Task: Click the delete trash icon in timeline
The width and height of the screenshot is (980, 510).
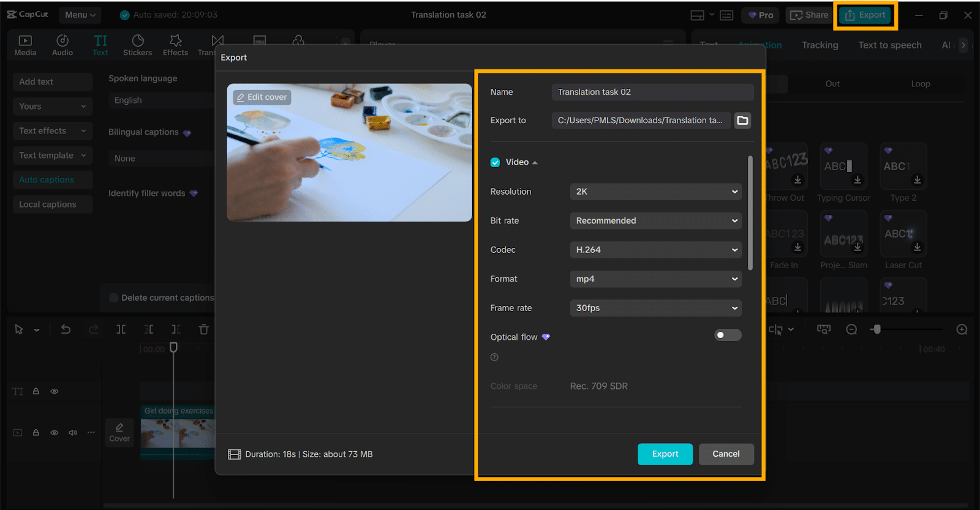Action: click(204, 329)
